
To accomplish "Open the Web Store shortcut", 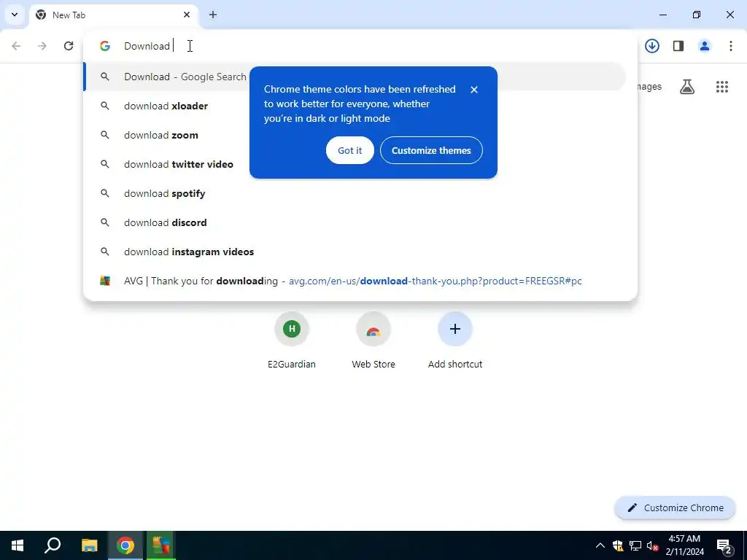I will (x=373, y=341).
